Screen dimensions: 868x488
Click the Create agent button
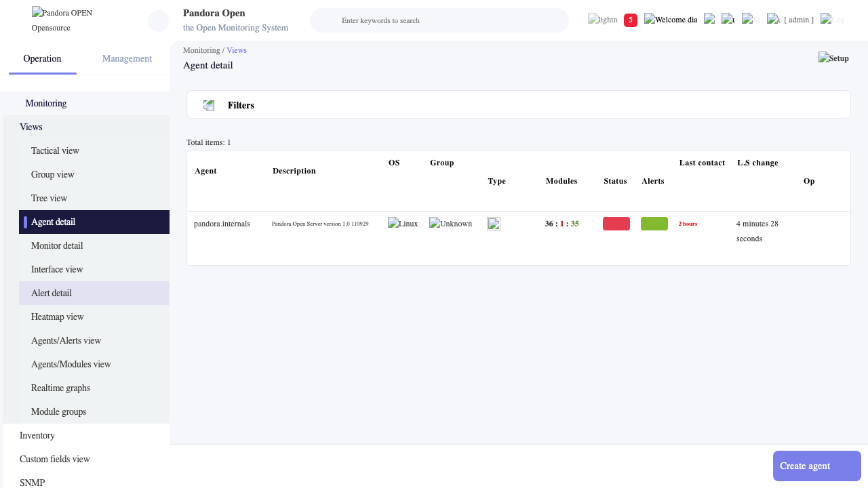tap(817, 466)
